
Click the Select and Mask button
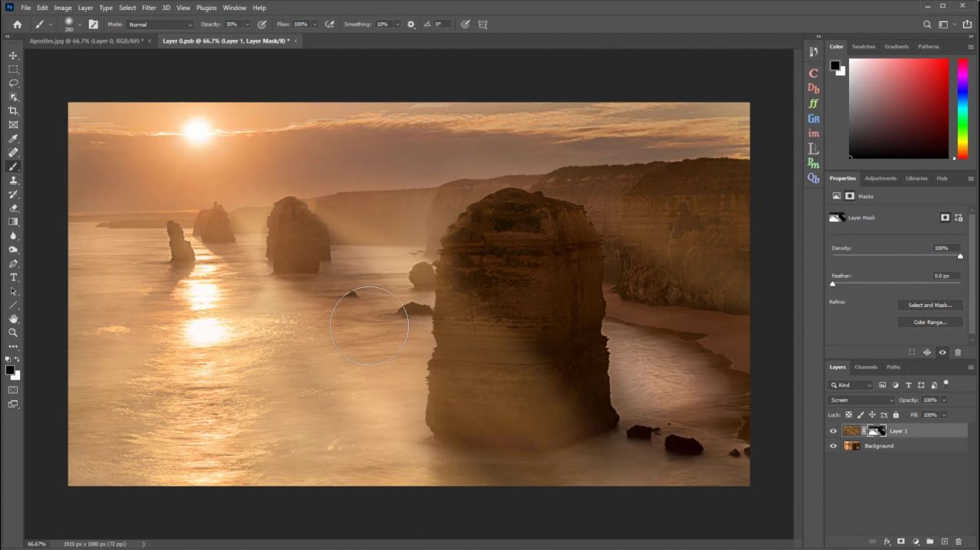pyautogui.click(x=929, y=305)
